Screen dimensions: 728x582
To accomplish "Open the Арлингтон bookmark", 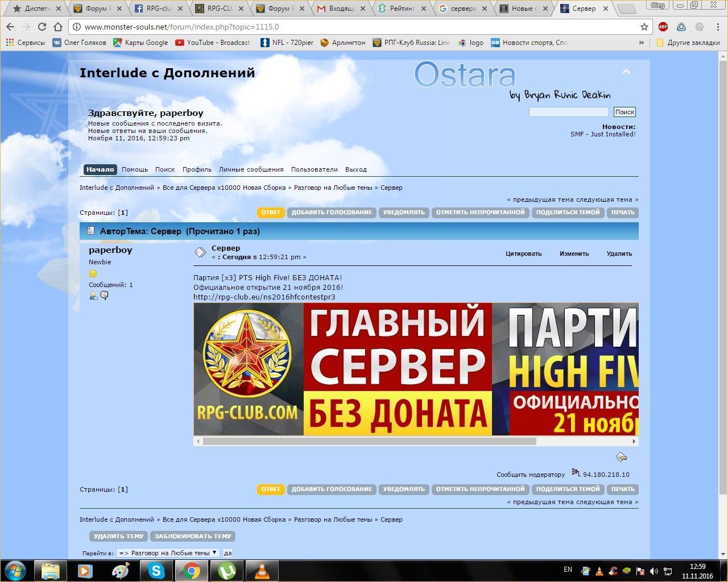I will click(x=343, y=43).
